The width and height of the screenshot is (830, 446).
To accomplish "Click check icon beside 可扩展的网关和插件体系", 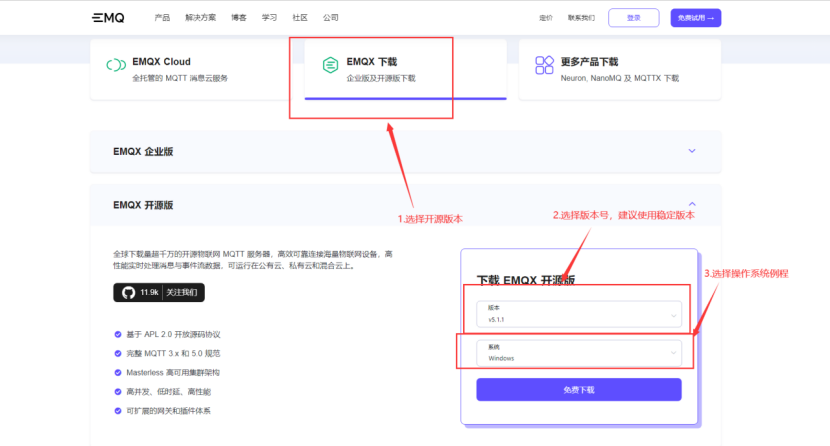I will click(118, 411).
